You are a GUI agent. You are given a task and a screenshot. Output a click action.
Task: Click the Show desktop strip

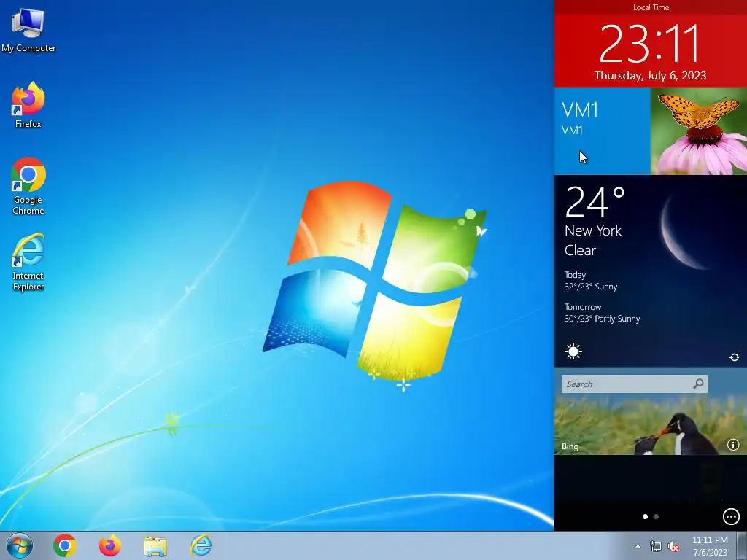click(x=742, y=545)
